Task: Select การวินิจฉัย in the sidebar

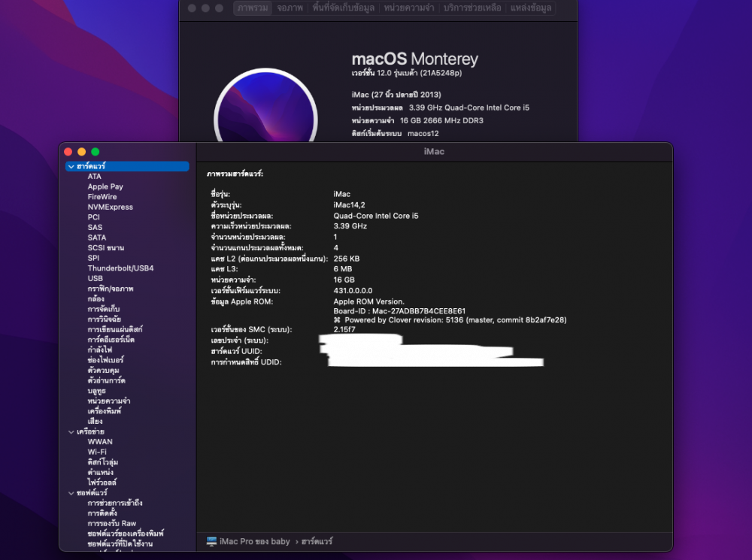Action: tap(104, 319)
